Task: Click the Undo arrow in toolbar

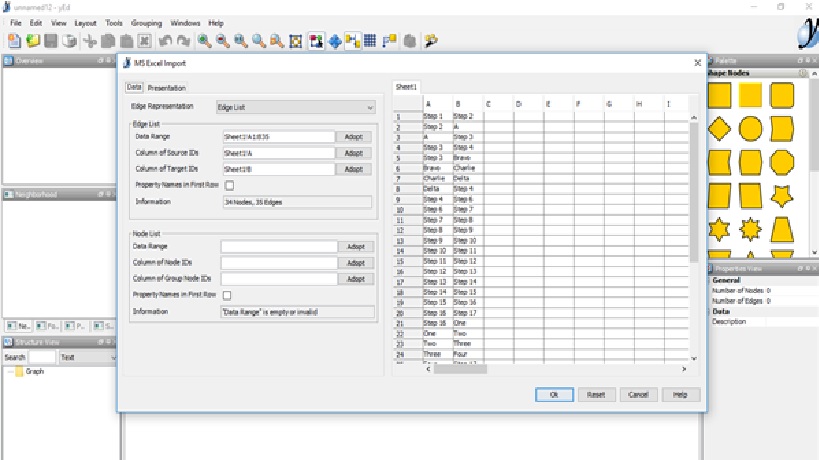Action: (x=165, y=41)
